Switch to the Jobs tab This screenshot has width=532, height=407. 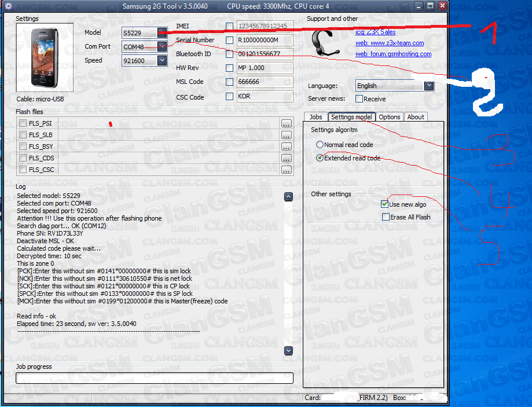coord(315,117)
